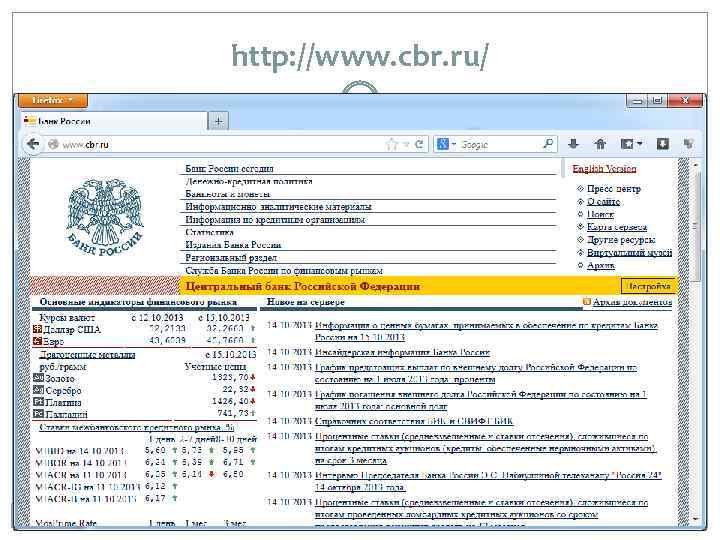This screenshot has width=720, height=540.
Task: Click the Центральный банк Российской Федерации heading
Action: [x=303, y=287]
